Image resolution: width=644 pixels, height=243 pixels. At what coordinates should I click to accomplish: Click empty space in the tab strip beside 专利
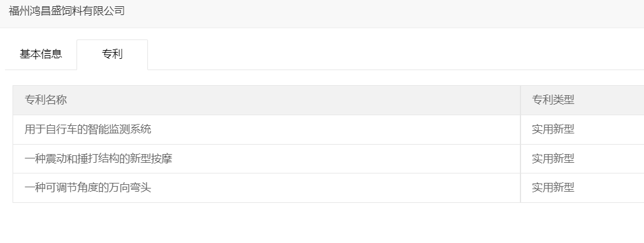(x=394, y=55)
